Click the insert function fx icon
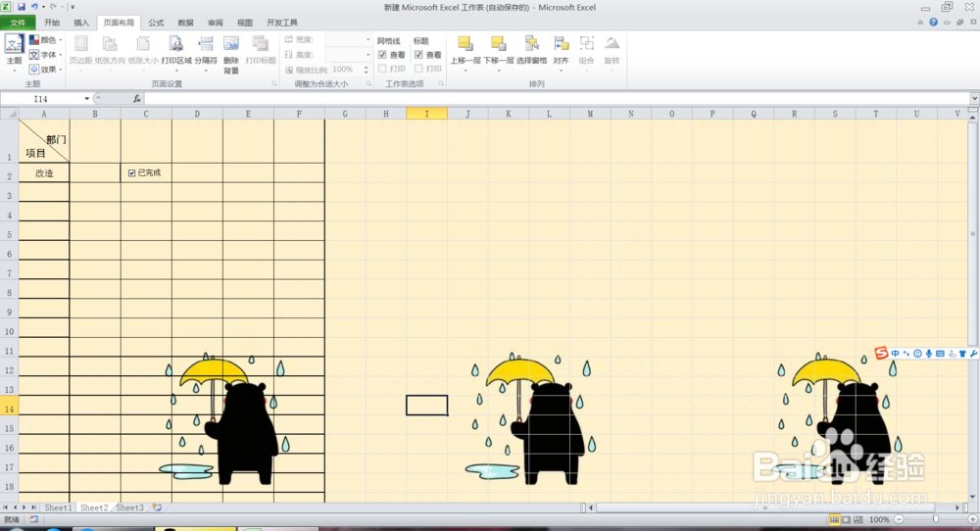Screen dimensions: 980x531 pos(137,99)
